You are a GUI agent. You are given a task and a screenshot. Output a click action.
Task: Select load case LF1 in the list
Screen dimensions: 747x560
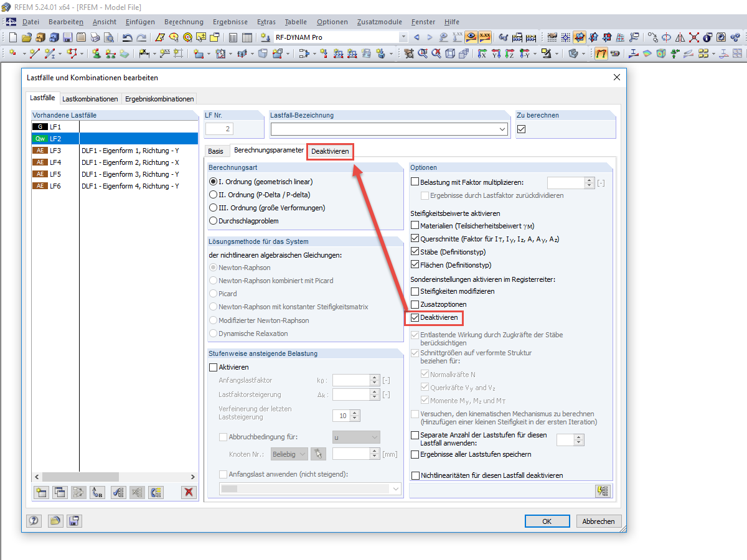click(x=115, y=127)
